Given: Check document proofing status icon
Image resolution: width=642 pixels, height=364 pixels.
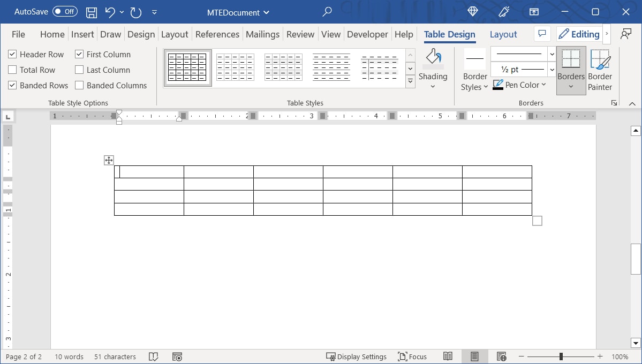Looking at the screenshot, I should point(154,356).
